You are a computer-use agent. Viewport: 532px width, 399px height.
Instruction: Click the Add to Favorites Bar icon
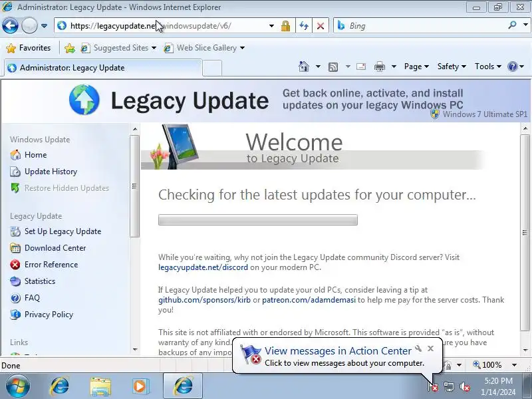70,48
